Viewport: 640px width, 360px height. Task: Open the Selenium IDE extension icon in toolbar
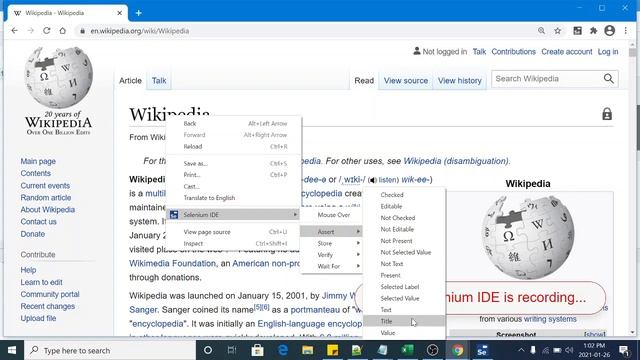point(577,31)
